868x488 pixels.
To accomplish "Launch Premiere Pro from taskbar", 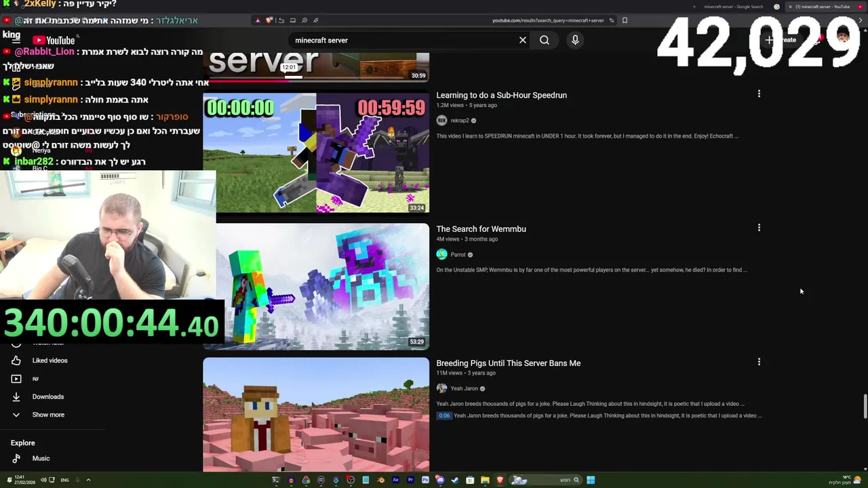I will point(410,480).
